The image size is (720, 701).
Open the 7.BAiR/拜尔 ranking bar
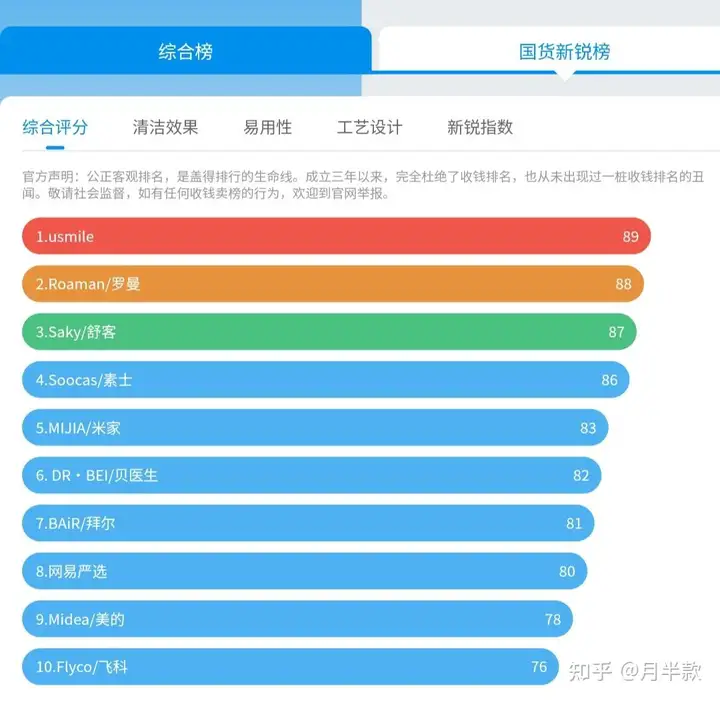308,523
